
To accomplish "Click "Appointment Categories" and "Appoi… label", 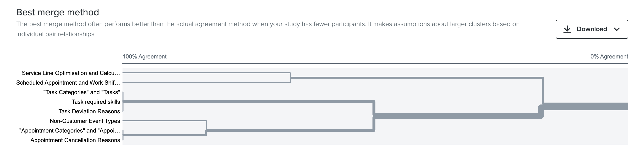I will point(70,130).
